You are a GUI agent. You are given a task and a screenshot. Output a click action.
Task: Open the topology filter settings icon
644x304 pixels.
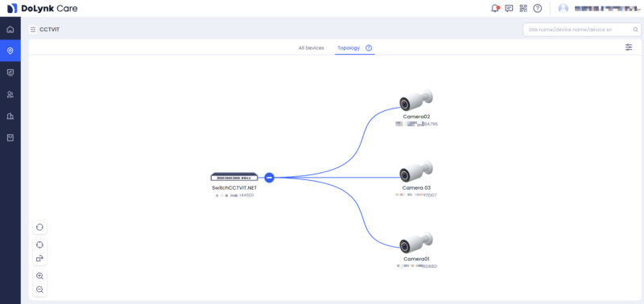pos(629,47)
